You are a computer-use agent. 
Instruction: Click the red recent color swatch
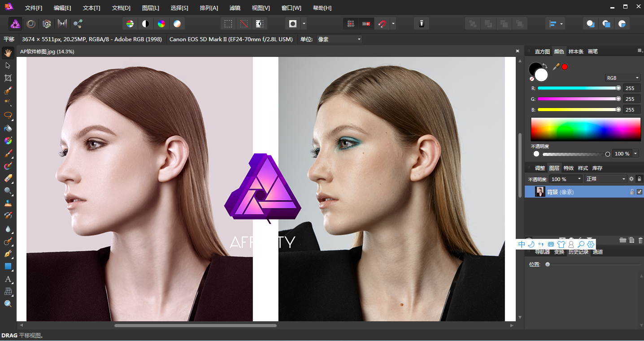(565, 67)
